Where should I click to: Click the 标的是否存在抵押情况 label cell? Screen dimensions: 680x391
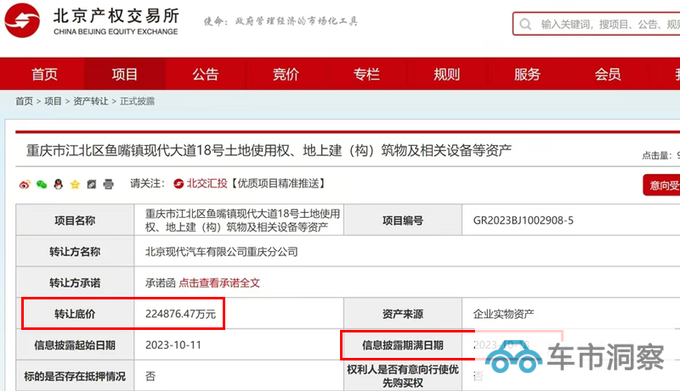click(75, 376)
